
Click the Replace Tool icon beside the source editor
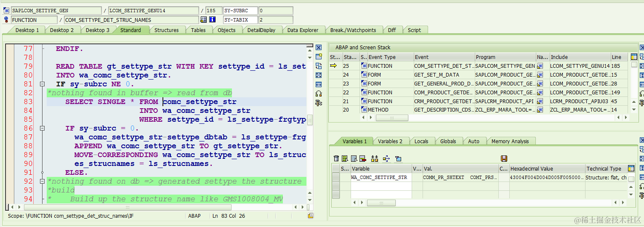point(319,66)
